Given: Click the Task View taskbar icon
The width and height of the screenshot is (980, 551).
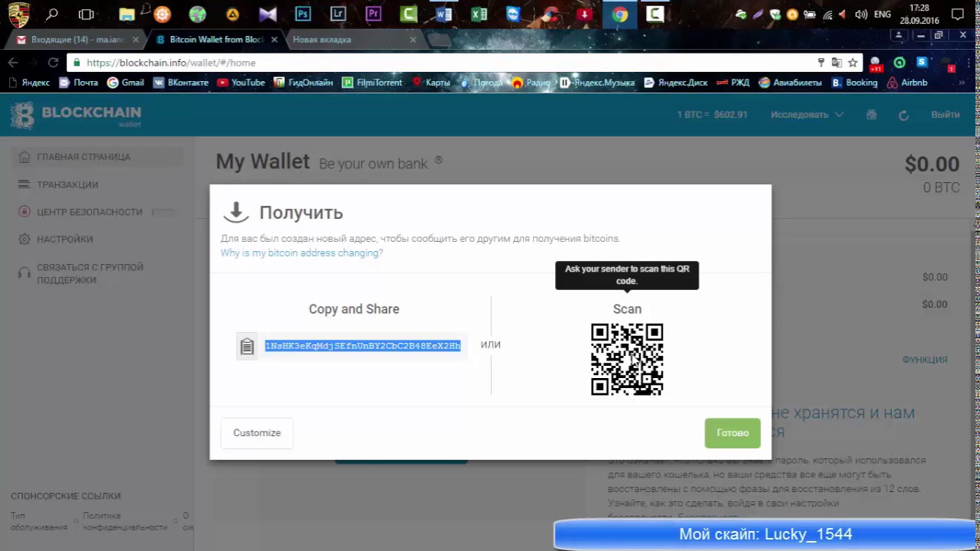Looking at the screenshot, I should 87,14.
